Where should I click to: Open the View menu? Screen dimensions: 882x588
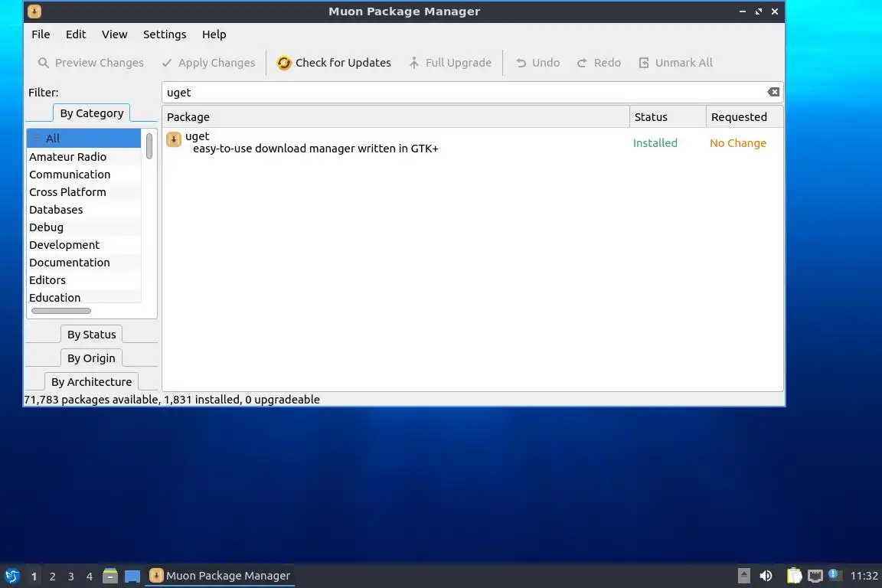click(114, 34)
